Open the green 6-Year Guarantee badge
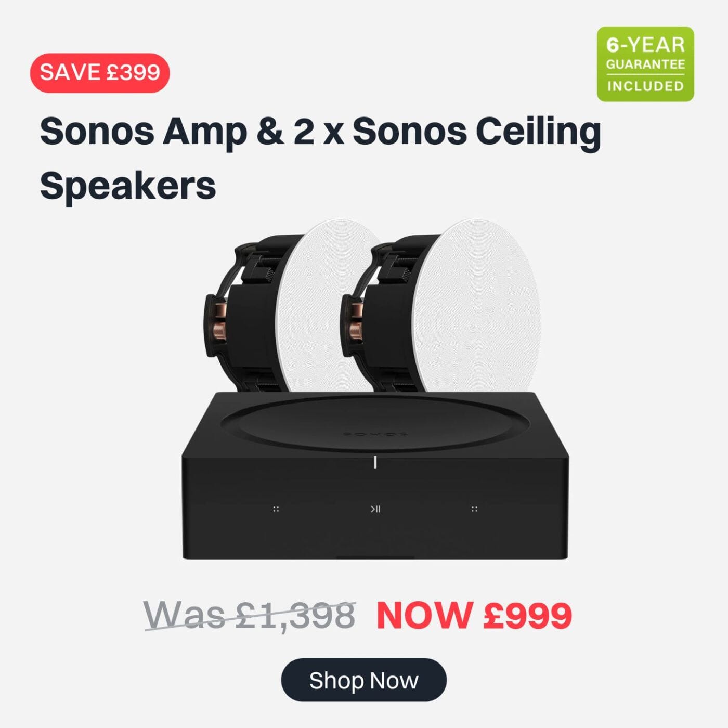The width and height of the screenshot is (728, 728). coord(645,64)
